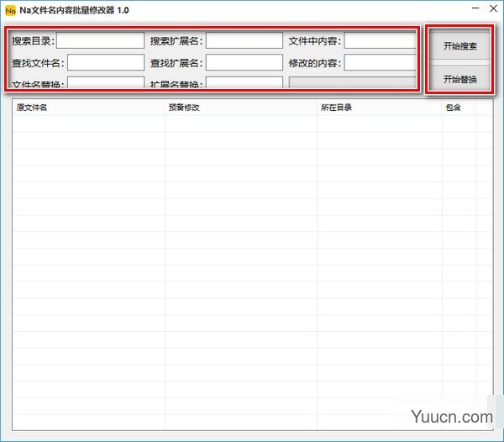This screenshot has width=504, height=442.
Task: Click the 文件名替换 input box
Action: tap(106, 82)
